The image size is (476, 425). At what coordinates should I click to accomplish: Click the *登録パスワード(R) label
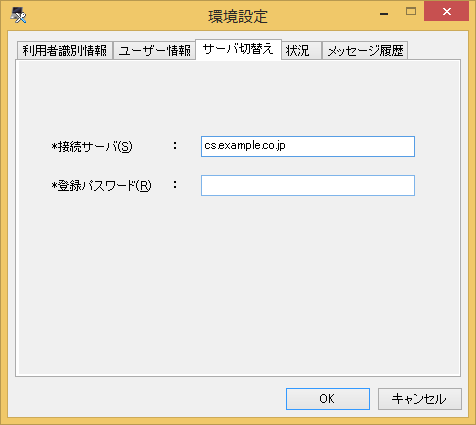tap(101, 186)
